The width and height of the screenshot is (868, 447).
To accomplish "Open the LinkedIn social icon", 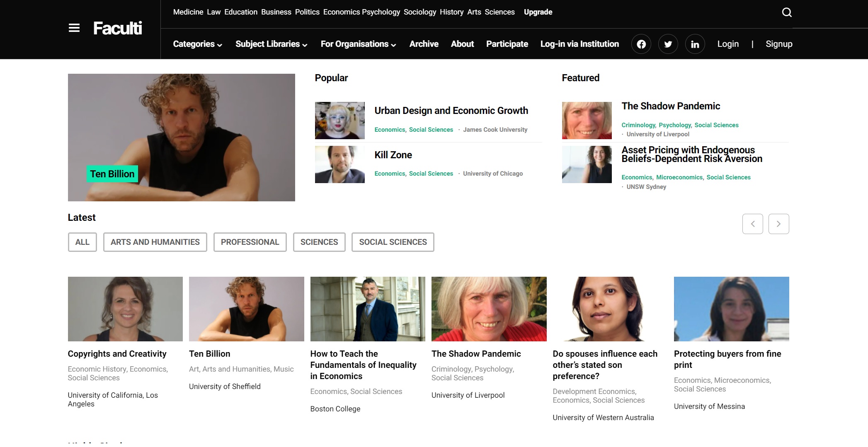I will 695,44.
